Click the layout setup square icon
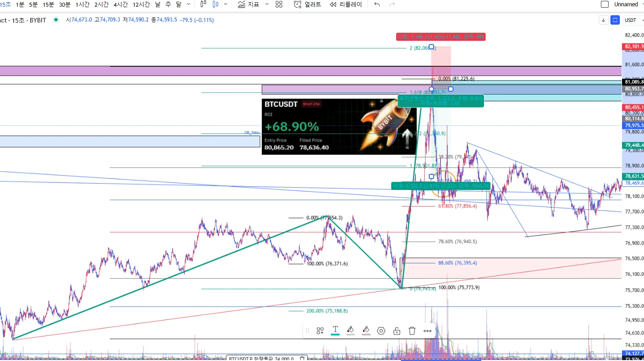Screen dimensions: 644x361 coord(605,4)
